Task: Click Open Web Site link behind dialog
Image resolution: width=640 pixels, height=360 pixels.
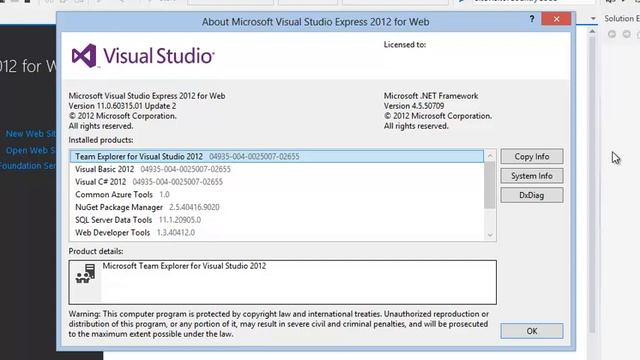Action: pyautogui.click(x=31, y=150)
